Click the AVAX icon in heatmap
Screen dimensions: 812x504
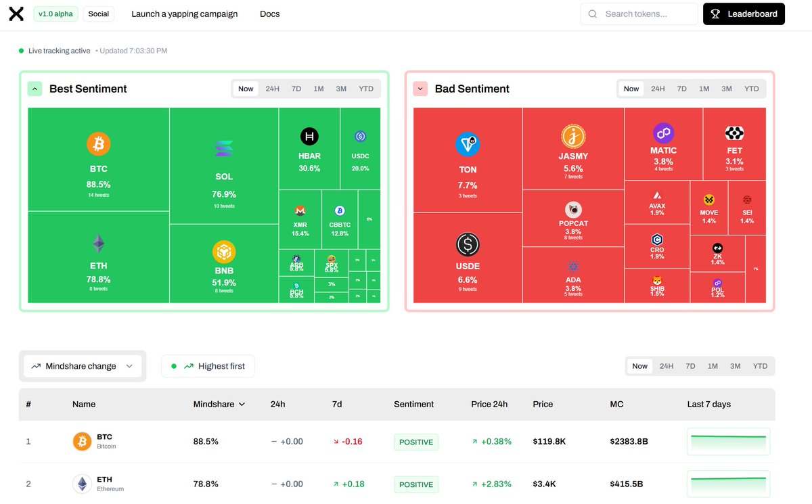(657, 196)
